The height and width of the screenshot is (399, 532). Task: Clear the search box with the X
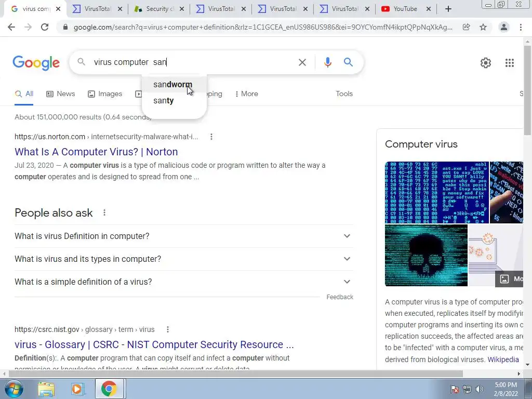[x=302, y=62]
